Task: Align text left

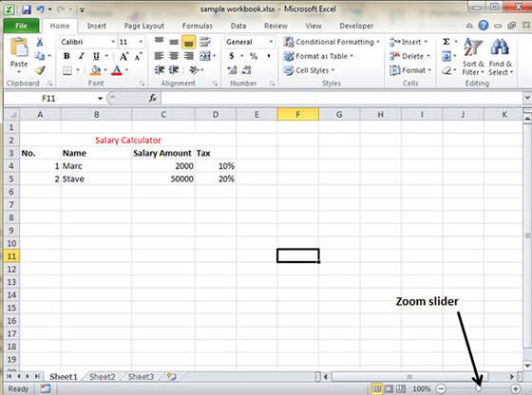Action: pyautogui.click(x=160, y=56)
